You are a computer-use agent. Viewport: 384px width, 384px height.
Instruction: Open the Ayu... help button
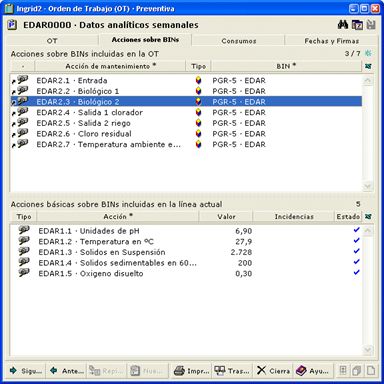click(x=313, y=371)
